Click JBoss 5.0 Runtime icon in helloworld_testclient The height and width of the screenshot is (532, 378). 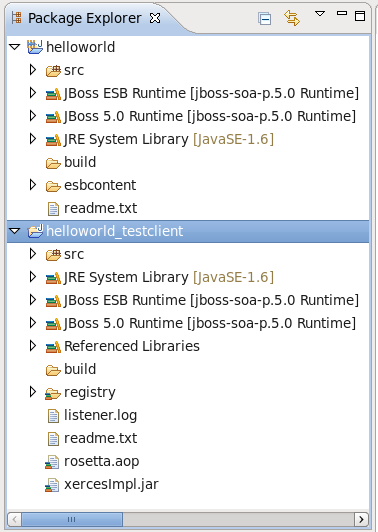(x=54, y=324)
